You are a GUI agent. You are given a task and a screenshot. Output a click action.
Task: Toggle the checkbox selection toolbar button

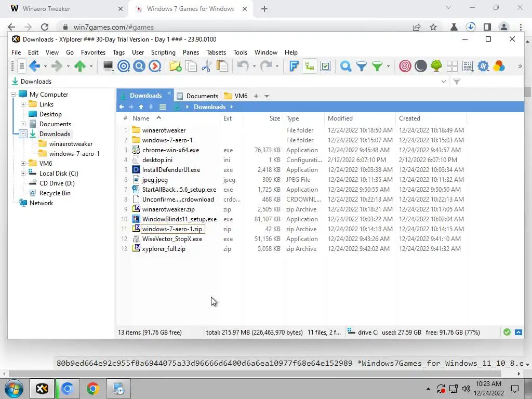click(325, 66)
